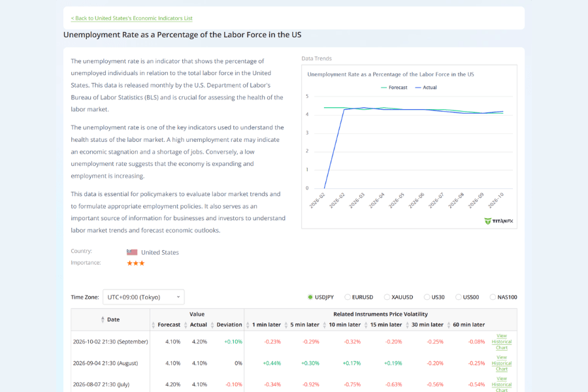View Historical Chart for July row
Screen dimensions: 588x392
click(501, 385)
